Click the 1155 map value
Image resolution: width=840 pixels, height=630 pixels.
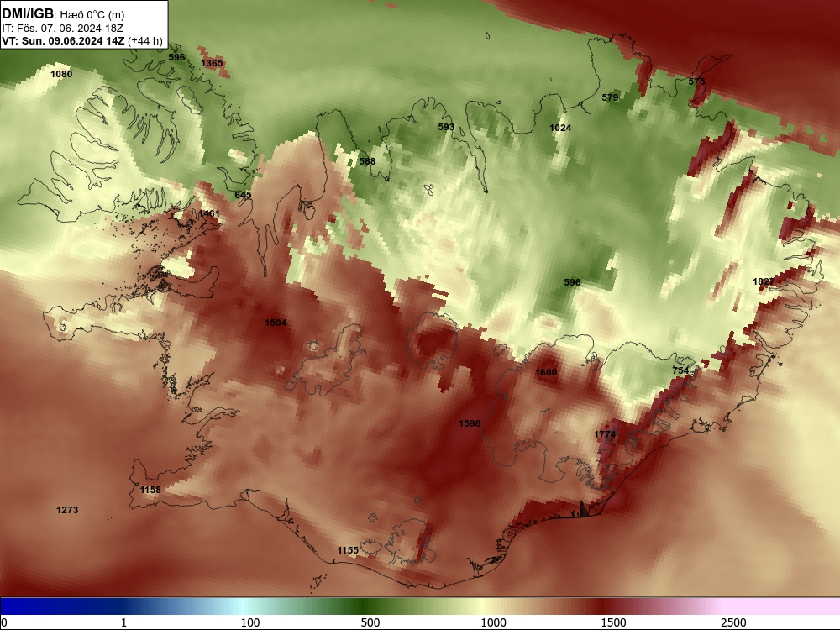click(x=348, y=550)
